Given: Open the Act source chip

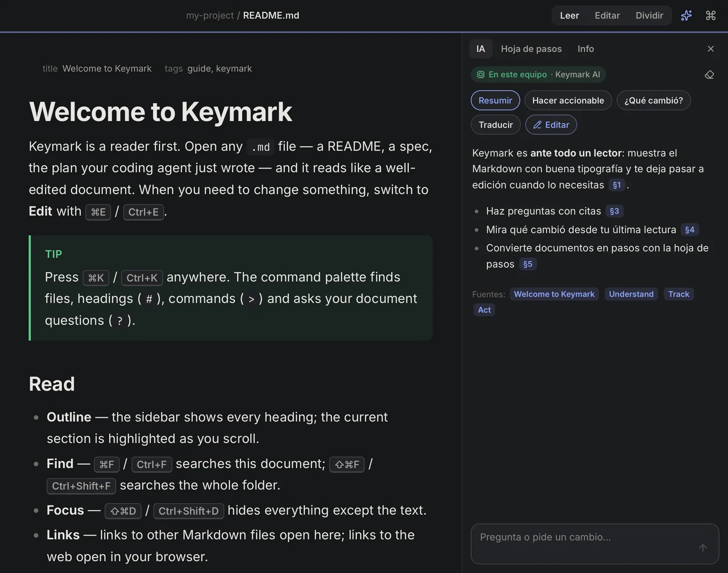Looking at the screenshot, I should (484, 310).
